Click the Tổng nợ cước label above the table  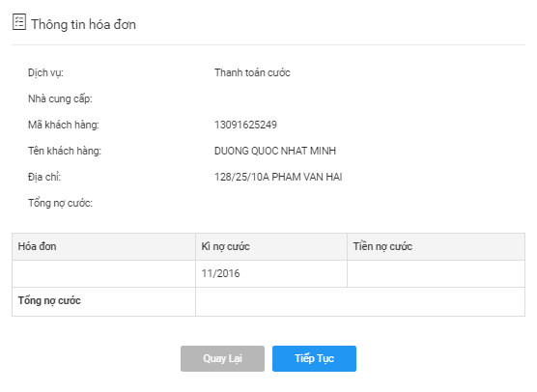pyautogui.click(x=60, y=203)
